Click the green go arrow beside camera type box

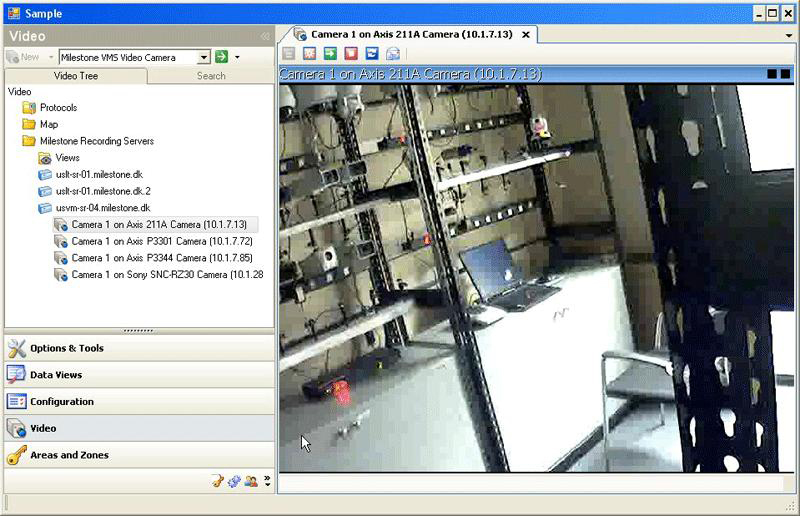pyautogui.click(x=221, y=58)
